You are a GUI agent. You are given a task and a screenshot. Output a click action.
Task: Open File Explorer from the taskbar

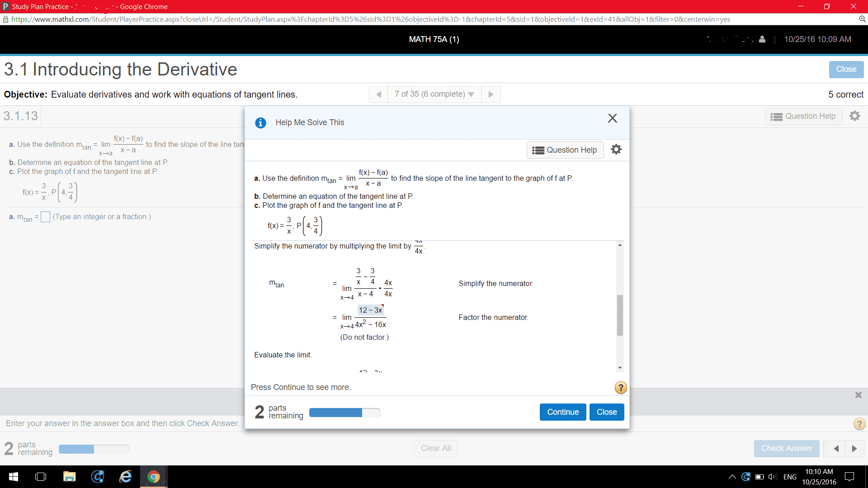point(69,477)
